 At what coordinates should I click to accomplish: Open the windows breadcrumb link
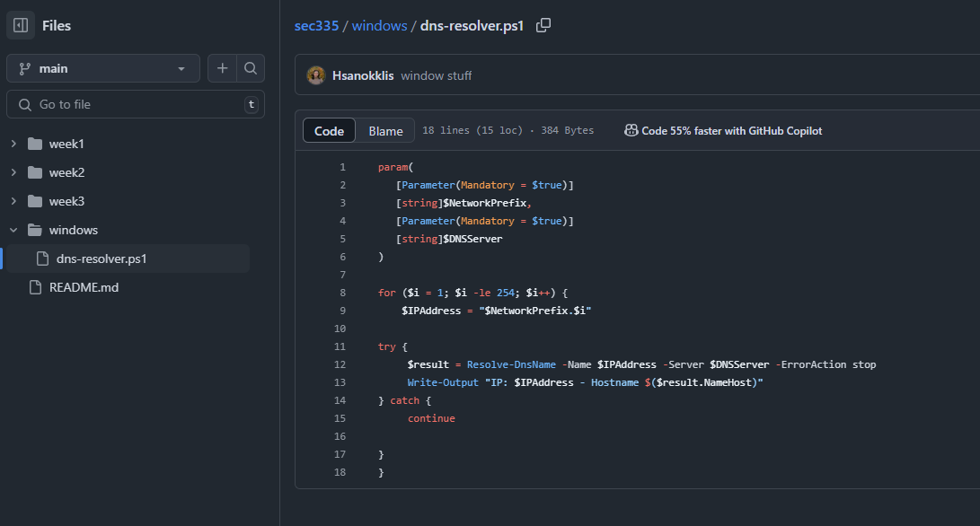tap(379, 26)
